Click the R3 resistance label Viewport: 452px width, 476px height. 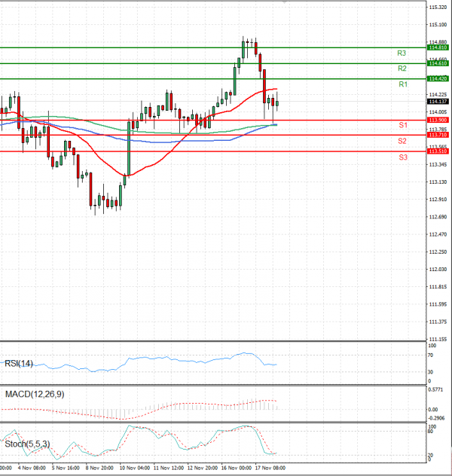[x=402, y=53]
